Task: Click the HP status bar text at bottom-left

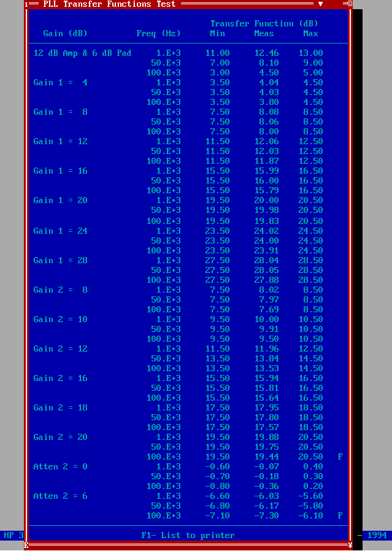Action: click(x=13, y=535)
